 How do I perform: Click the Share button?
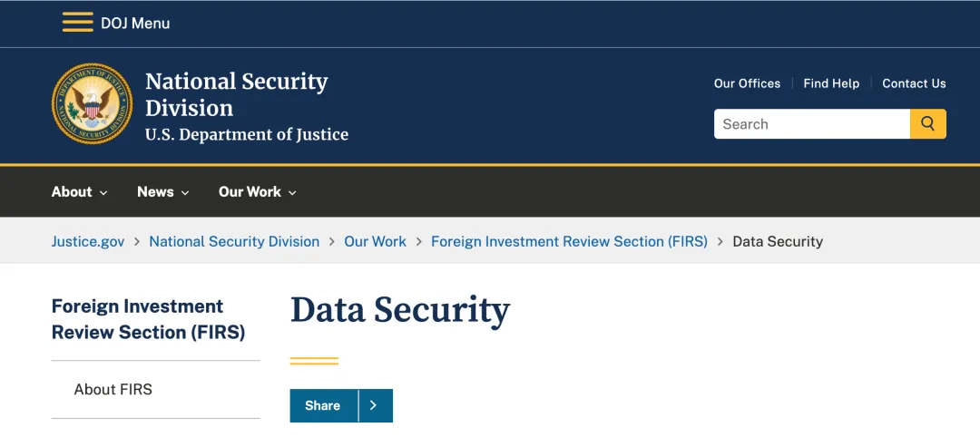322,406
